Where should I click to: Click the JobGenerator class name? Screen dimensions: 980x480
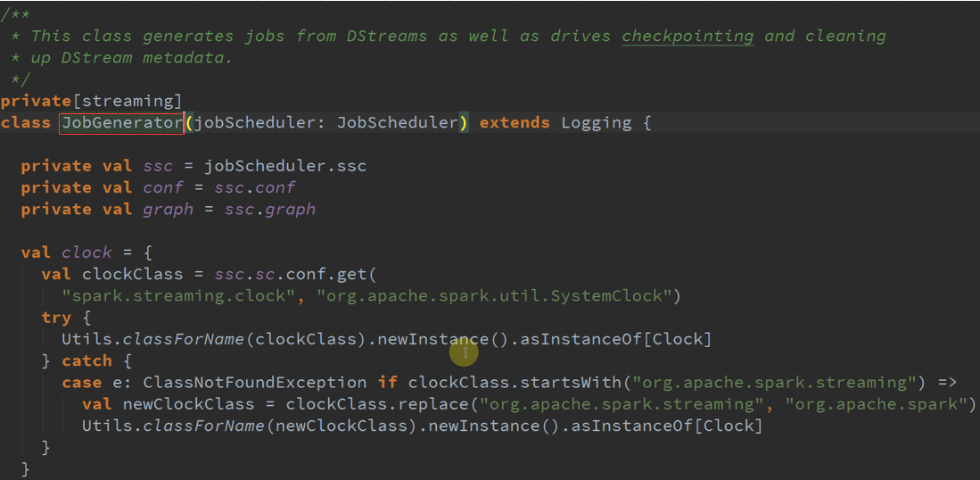tap(122, 123)
